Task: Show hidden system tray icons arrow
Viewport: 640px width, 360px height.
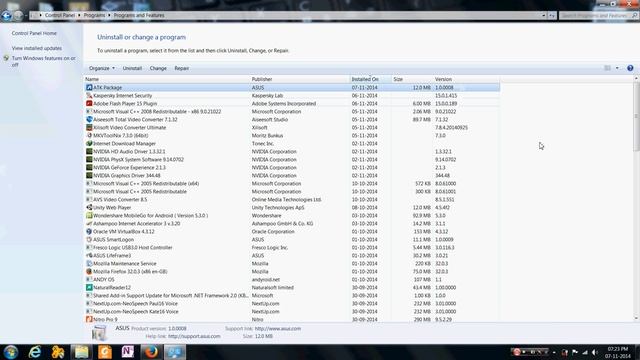Action: [554, 352]
